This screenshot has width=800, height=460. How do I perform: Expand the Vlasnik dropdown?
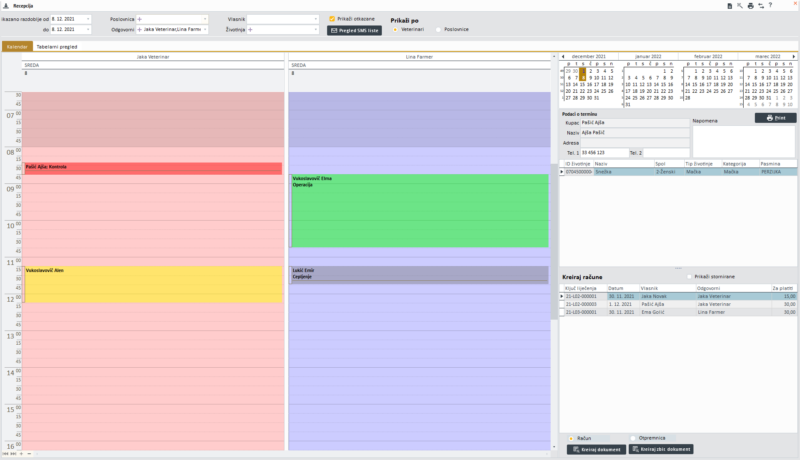click(315, 19)
